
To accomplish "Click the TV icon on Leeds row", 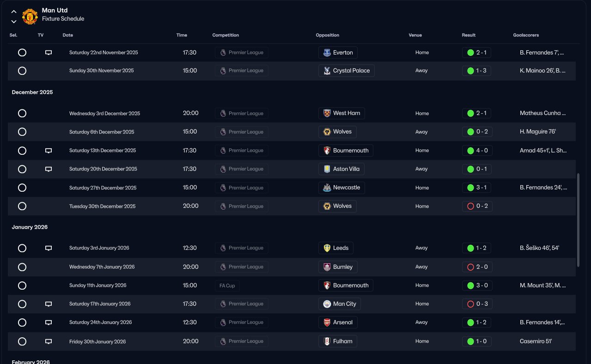I will pos(49,248).
